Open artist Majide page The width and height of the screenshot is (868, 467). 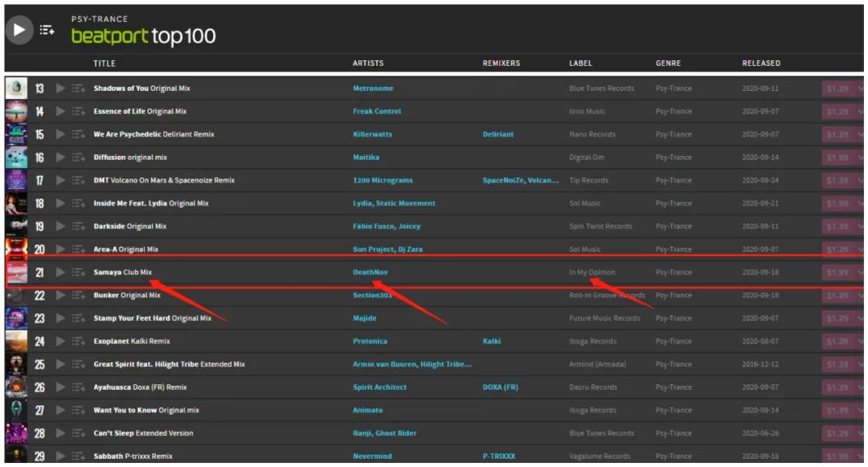[x=364, y=318]
